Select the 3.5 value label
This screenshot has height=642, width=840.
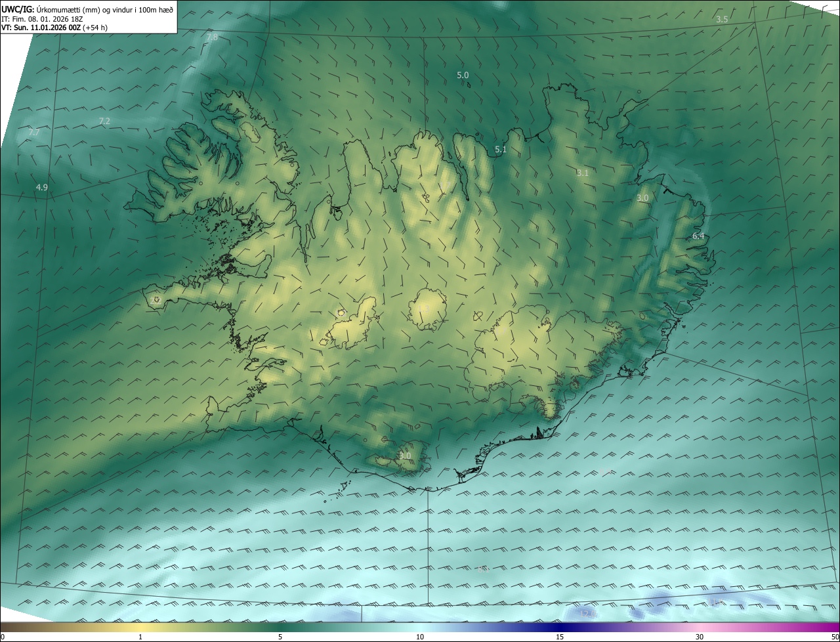pyautogui.click(x=722, y=19)
